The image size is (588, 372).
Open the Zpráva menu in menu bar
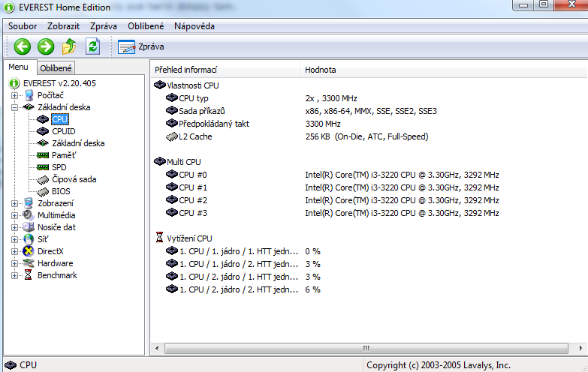[104, 26]
